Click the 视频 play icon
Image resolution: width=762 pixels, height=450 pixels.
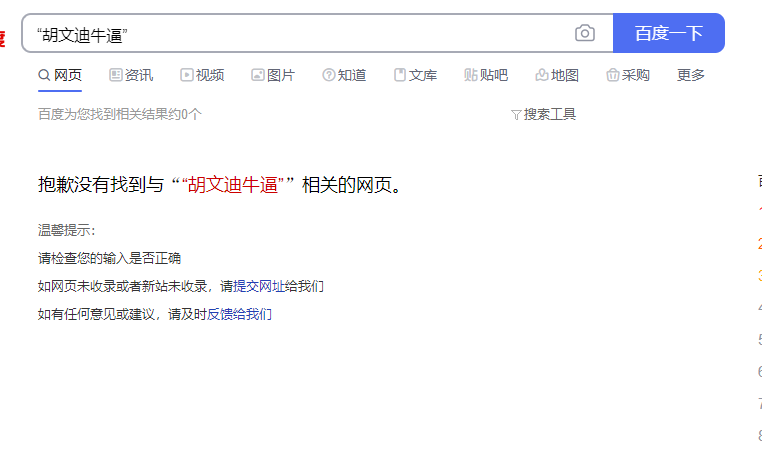pyautogui.click(x=187, y=75)
